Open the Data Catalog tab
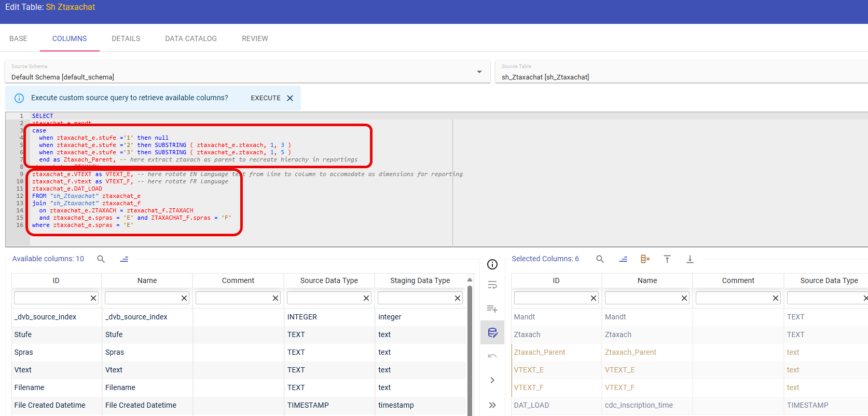The image size is (868, 416). (x=191, y=38)
